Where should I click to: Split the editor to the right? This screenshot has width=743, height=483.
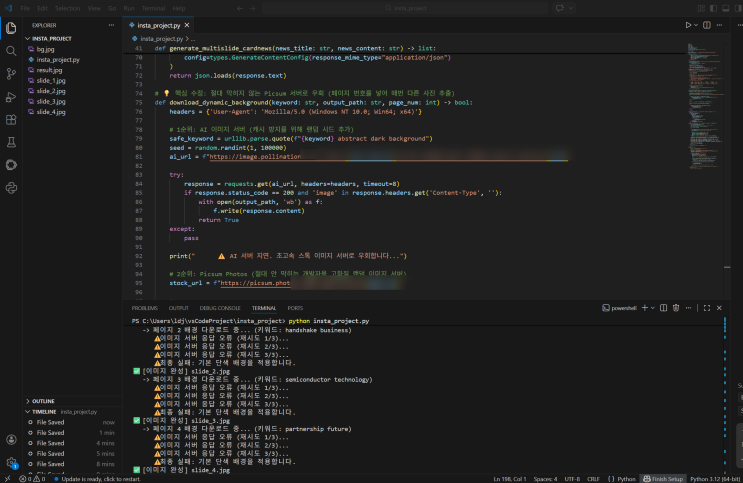coord(707,25)
